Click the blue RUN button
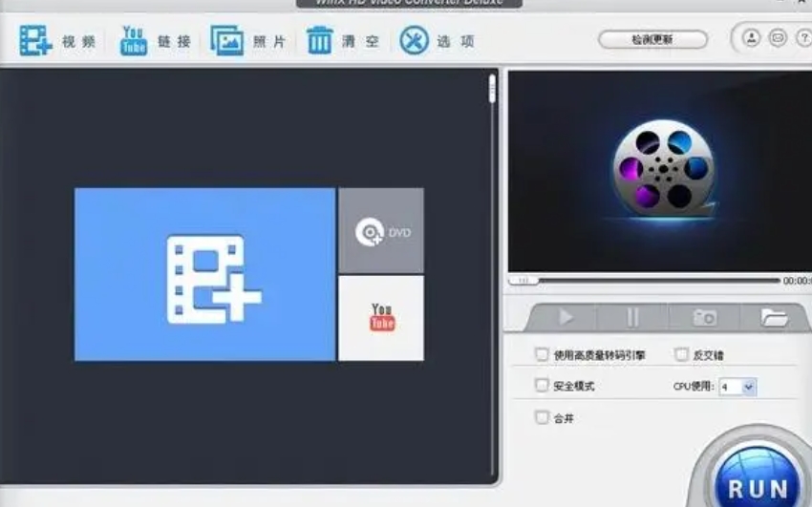 tap(759, 478)
